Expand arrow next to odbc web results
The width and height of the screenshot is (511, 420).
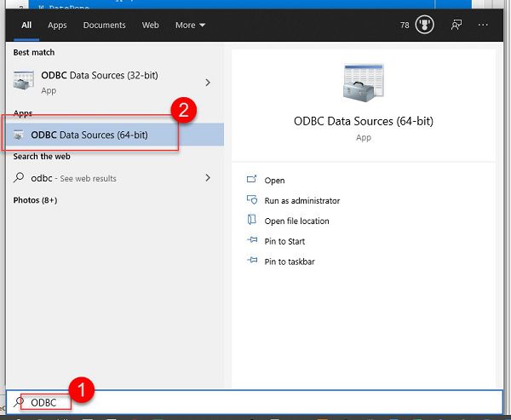[208, 178]
